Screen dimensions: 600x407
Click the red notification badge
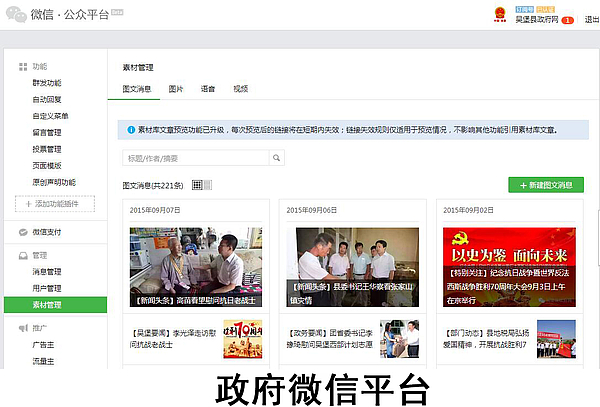coord(567,20)
